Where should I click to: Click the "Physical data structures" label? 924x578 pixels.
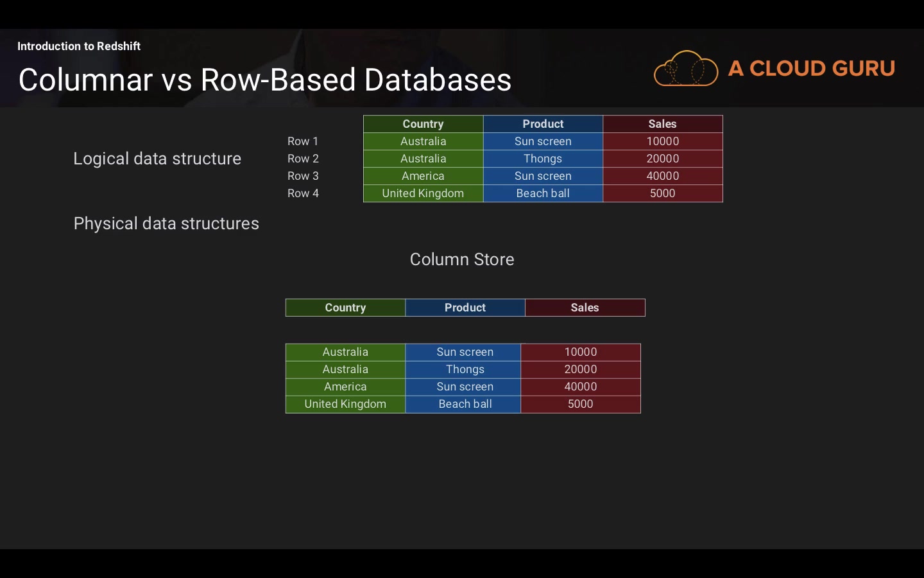166,223
